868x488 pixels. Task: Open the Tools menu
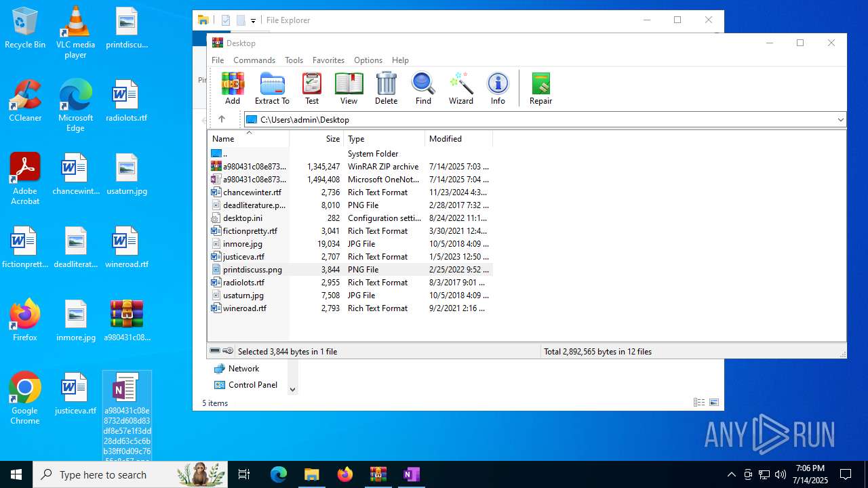[x=294, y=60]
